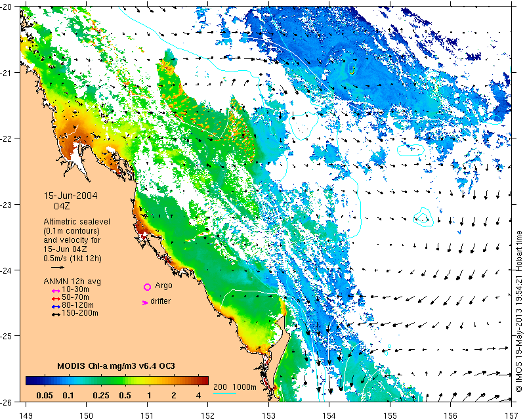Click the IMOS copyright timestamp text
The height and width of the screenshot is (420, 525).
pos(518,311)
